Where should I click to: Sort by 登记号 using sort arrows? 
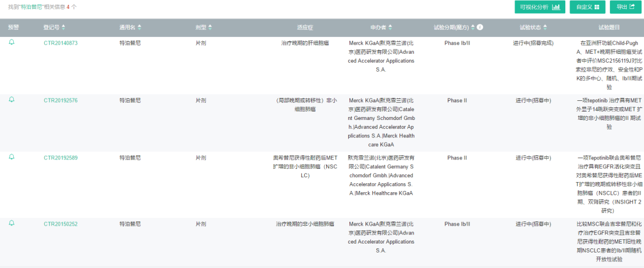[64, 27]
